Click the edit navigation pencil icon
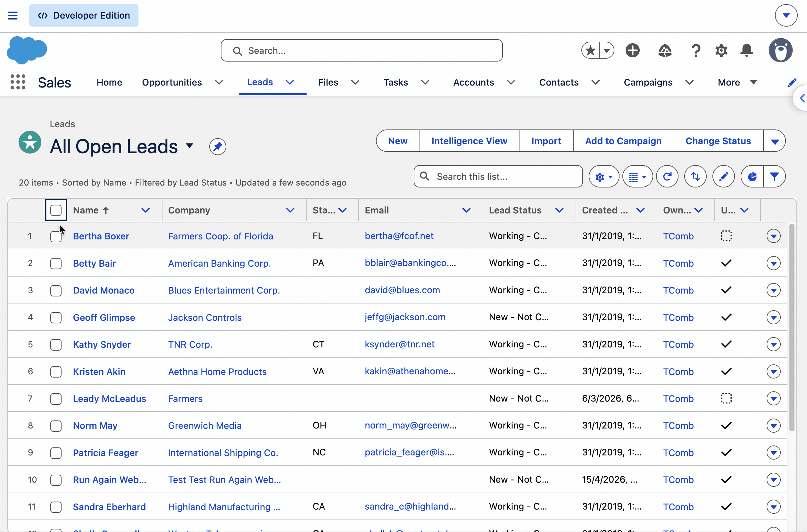This screenshot has height=532, width=807. 792,82
